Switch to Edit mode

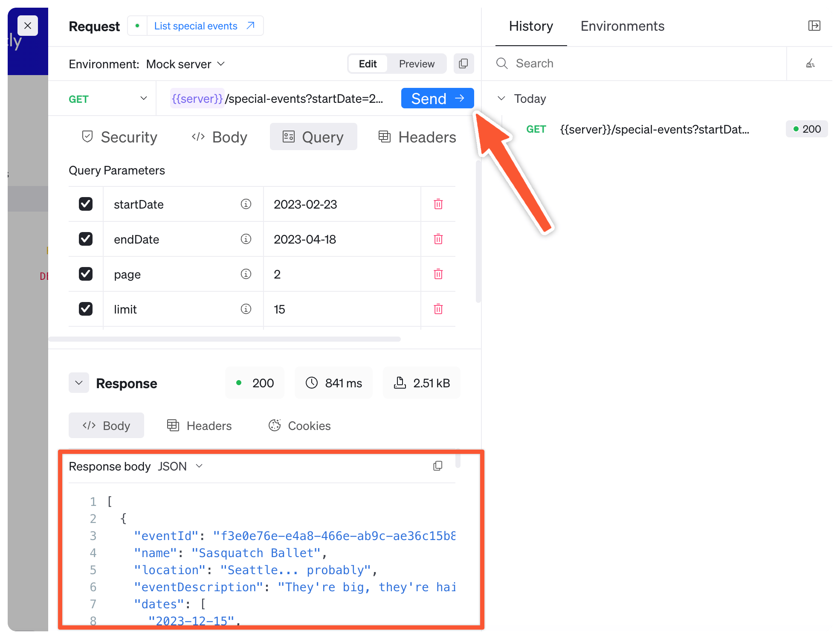(368, 64)
